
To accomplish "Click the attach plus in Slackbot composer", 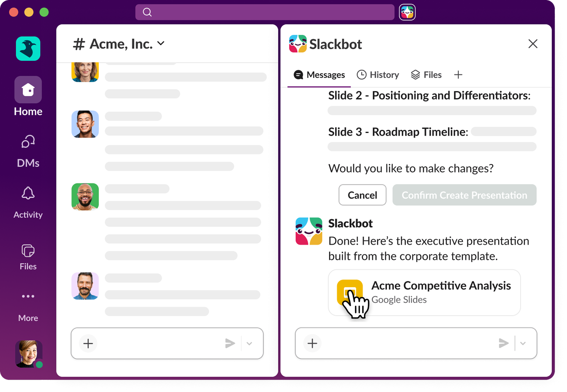I will [312, 343].
